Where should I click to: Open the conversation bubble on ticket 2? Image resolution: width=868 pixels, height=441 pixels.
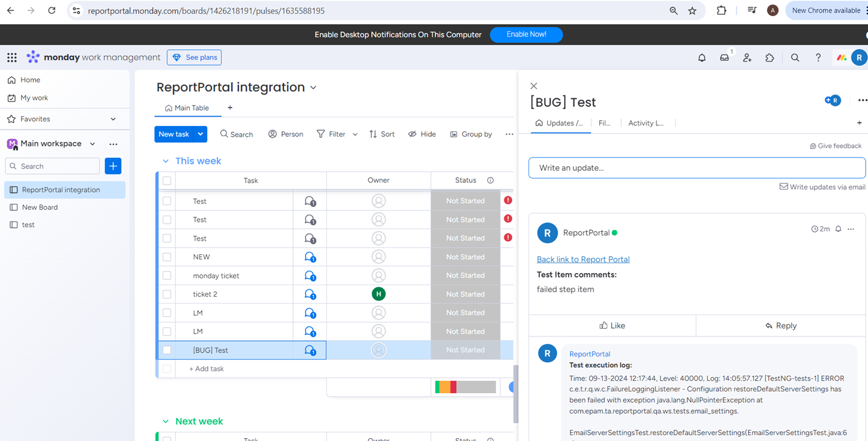pos(310,294)
